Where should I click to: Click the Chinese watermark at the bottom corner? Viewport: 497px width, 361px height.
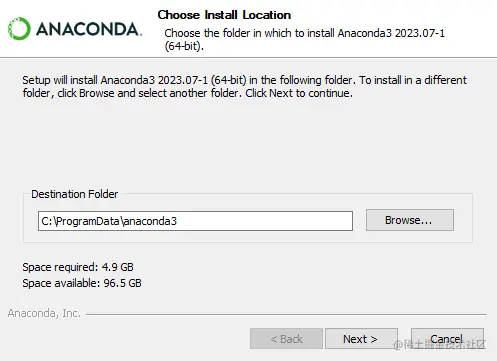[x=439, y=345]
